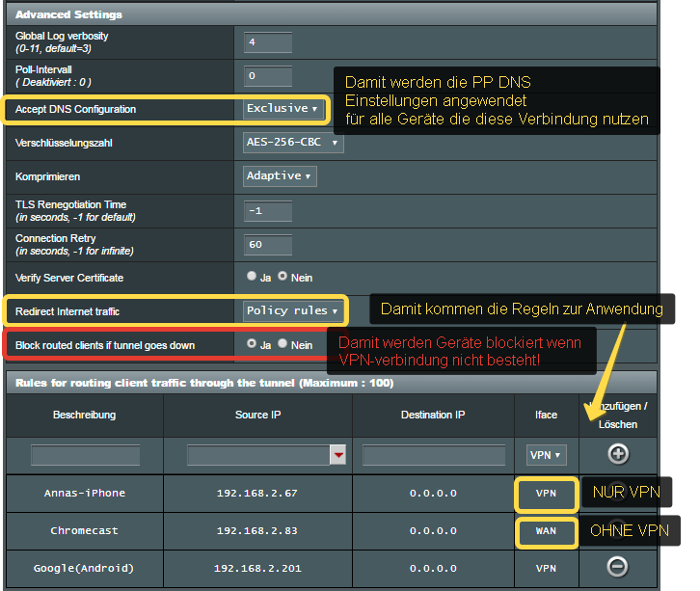The height and width of the screenshot is (591, 700).
Task: Click the WAN interface cell for Chromecast
Action: click(546, 531)
